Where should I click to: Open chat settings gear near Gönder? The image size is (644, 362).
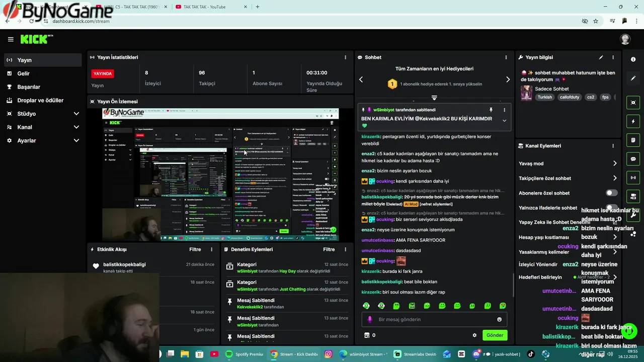pyautogui.click(x=474, y=335)
